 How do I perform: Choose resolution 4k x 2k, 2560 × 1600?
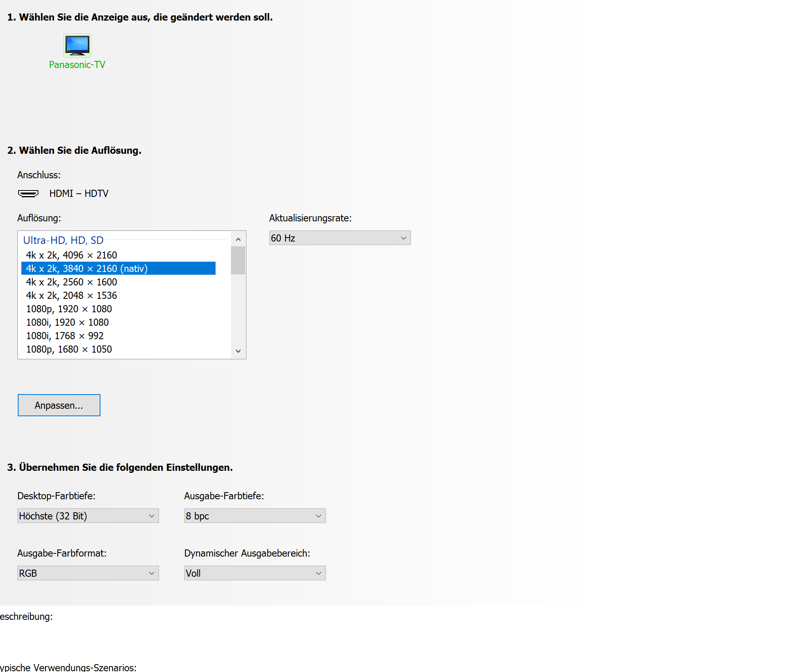tap(72, 282)
